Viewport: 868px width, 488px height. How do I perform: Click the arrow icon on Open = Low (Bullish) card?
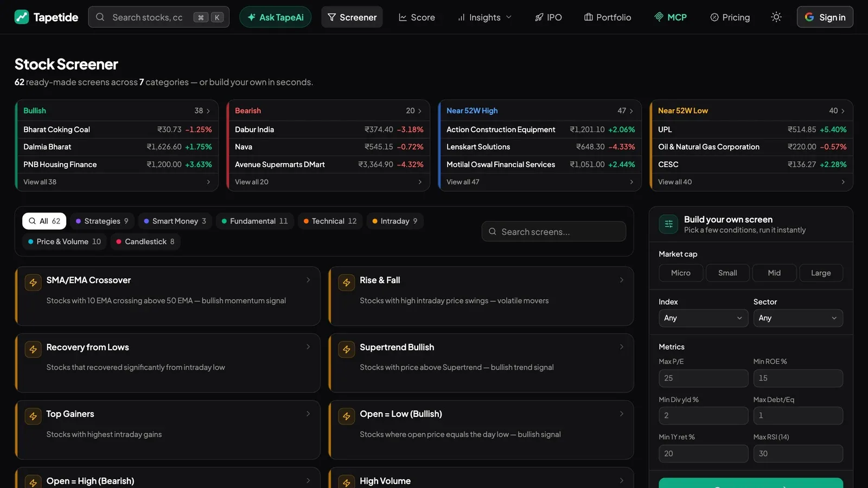pyautogui.click(x=622, y=414)
